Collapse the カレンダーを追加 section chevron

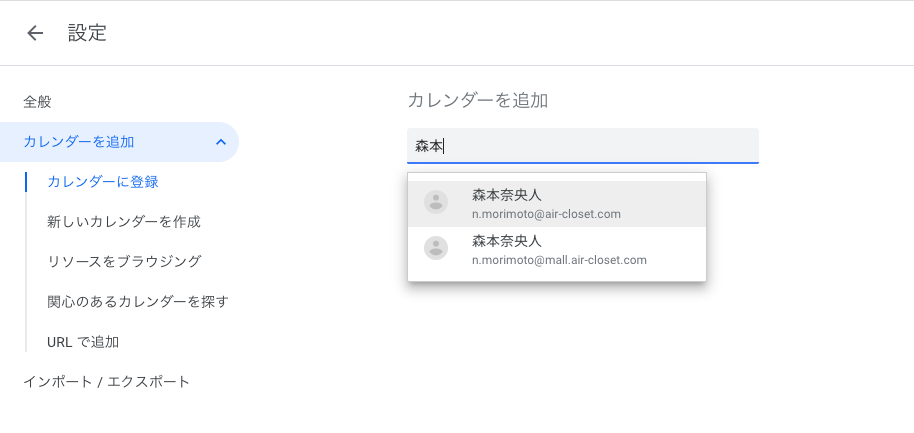(x=220, y=142)
